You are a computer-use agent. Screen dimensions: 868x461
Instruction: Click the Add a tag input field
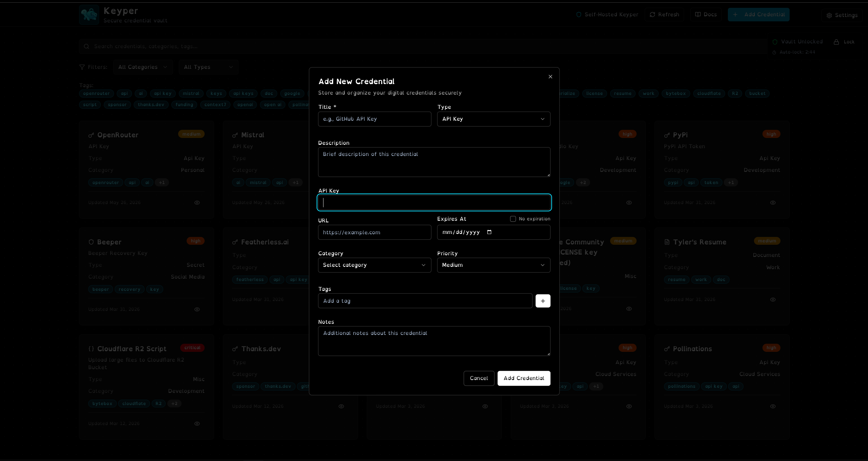[x=425, y=301]
